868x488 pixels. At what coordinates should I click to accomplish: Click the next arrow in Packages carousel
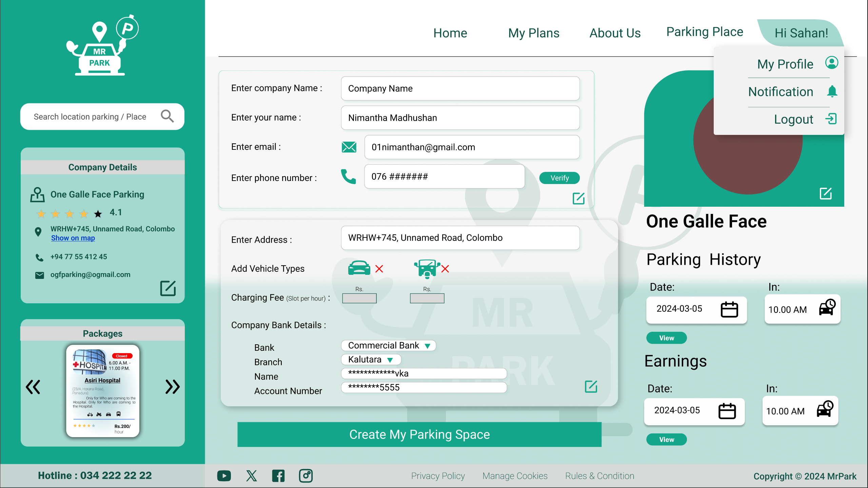click(x=172, y=387)
